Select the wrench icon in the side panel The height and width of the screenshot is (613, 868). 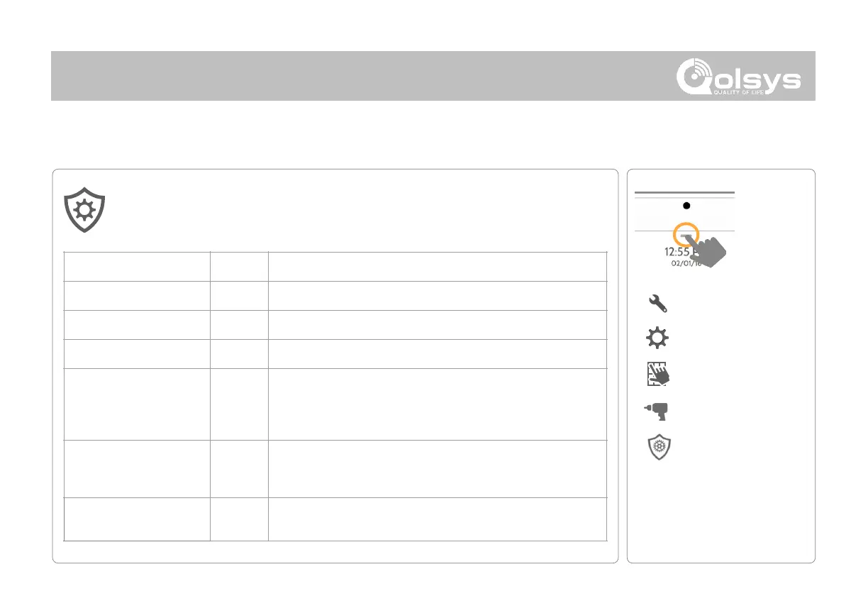(658, 304)
